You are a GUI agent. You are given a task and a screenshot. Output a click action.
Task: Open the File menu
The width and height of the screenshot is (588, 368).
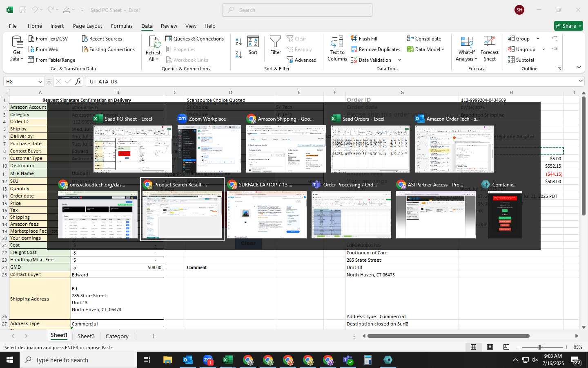click(13, 26)
